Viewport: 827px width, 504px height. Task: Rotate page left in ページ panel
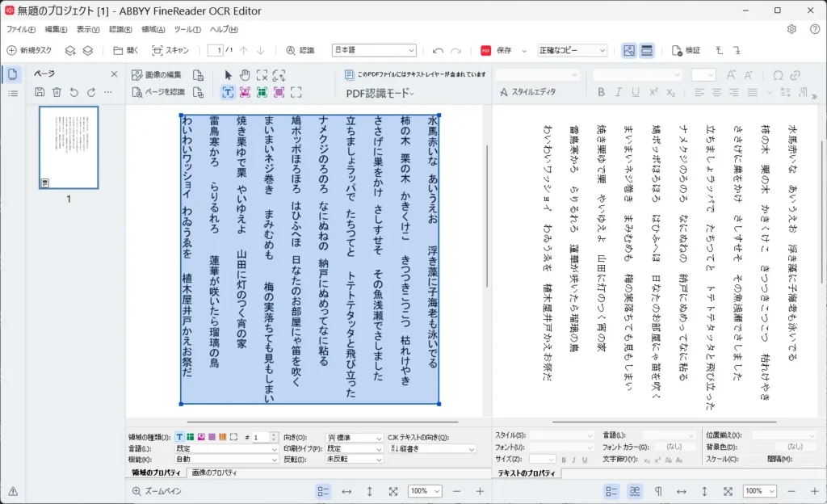pos(73,92)
